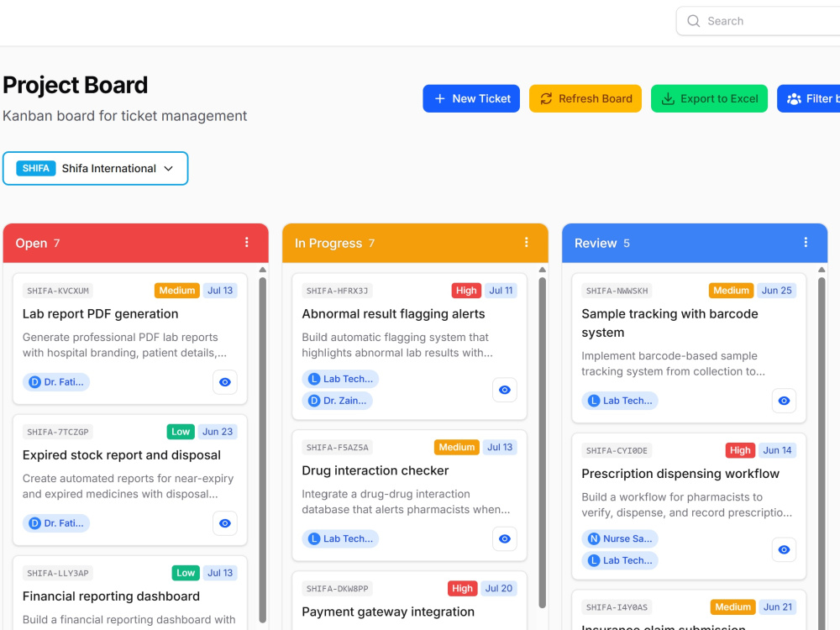The height and width of the screenshot is (630, 840).
Task: Click Low priority badge on SHIFA-LLY3AP
Action: click(186, 573)
